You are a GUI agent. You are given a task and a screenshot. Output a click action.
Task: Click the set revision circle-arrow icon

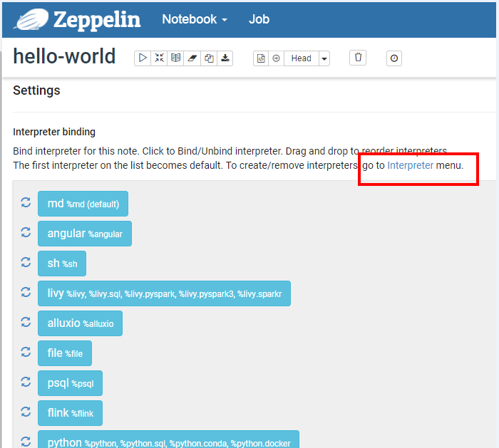[x=276, y=58]
